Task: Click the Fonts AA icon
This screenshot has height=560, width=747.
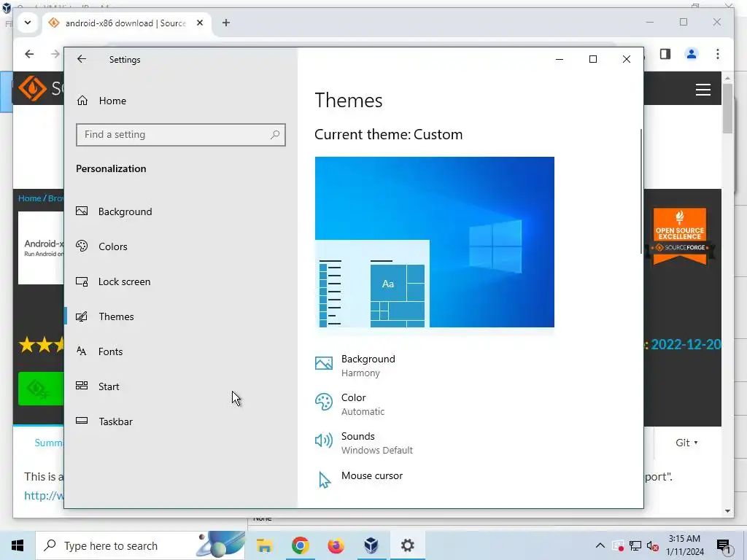Action: click(x=82, y=351)
